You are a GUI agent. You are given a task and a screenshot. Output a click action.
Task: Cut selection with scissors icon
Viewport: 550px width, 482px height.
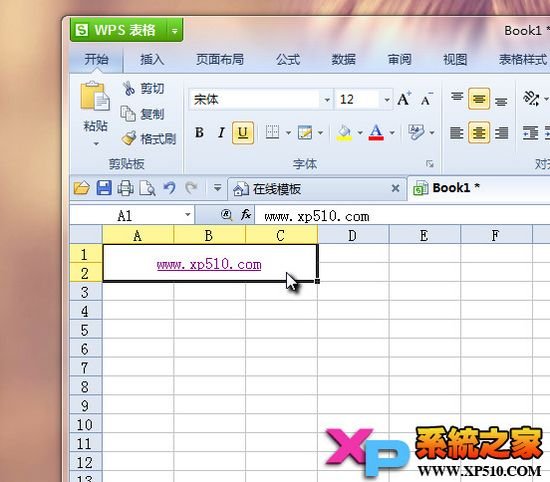pyautogui.click(x=129, y=88)
